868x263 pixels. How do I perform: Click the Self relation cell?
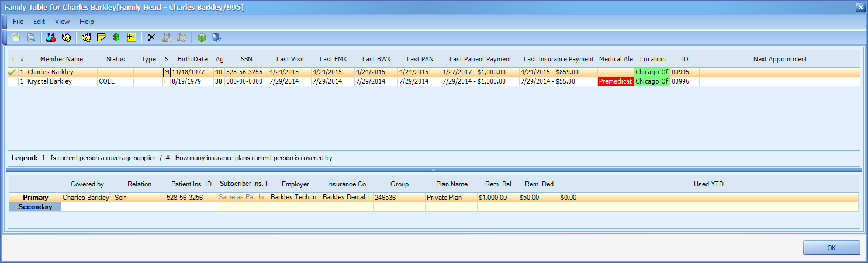(x=139, y=198)
